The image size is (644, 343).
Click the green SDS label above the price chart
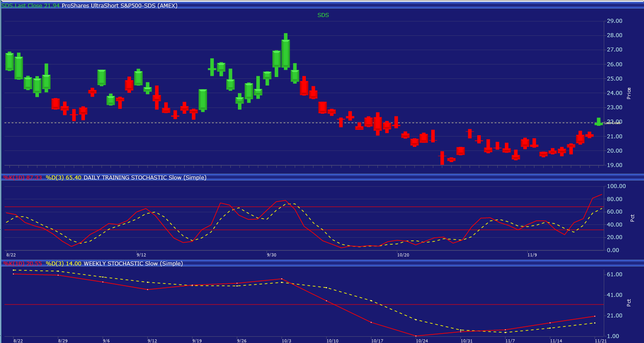pyautogui.click(x=323, y=15)
